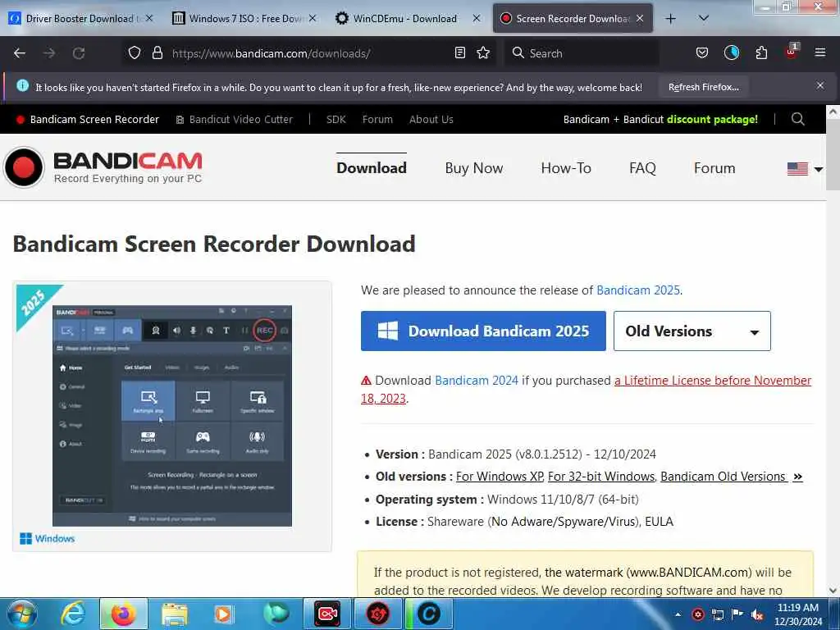Open the SDK link in top bar
The height and width of the screenshot is (630, 840).
(x=336, y=120)
